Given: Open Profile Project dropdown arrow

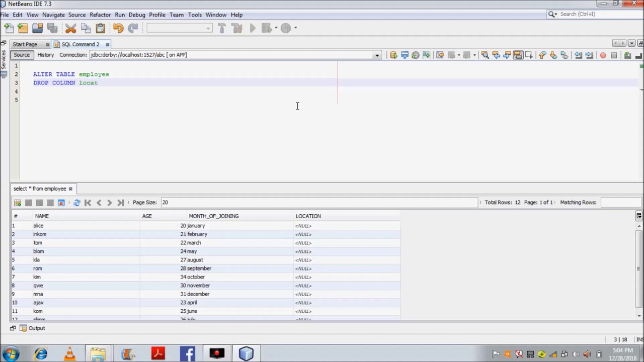Looking at the screenshot, I should [295, 28].
